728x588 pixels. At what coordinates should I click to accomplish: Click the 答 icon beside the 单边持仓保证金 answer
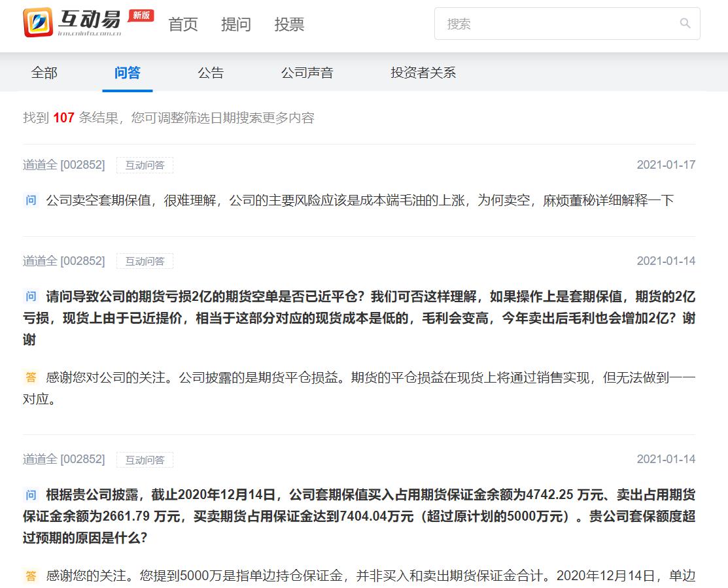point(31,576)
